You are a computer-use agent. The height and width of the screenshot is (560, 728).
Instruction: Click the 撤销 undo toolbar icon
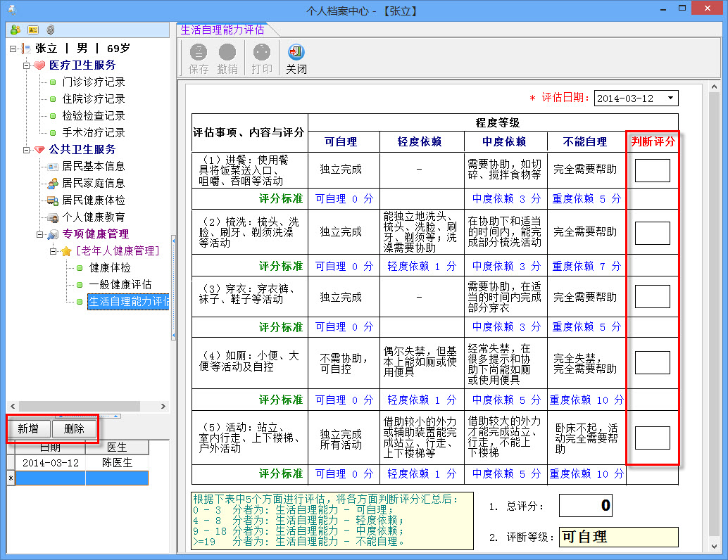pos(227,52)
